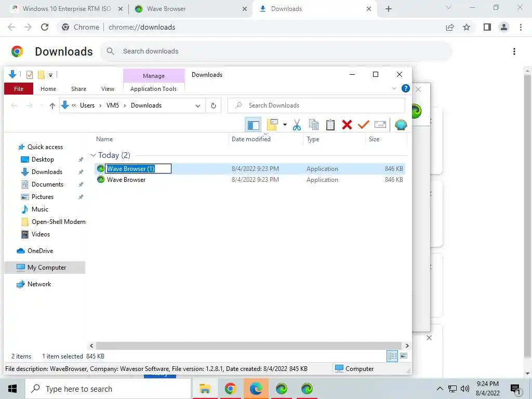Switch to large icons view in status bar
The height and width of the screenshot is (399, 532).
click(x=404, y=356)
